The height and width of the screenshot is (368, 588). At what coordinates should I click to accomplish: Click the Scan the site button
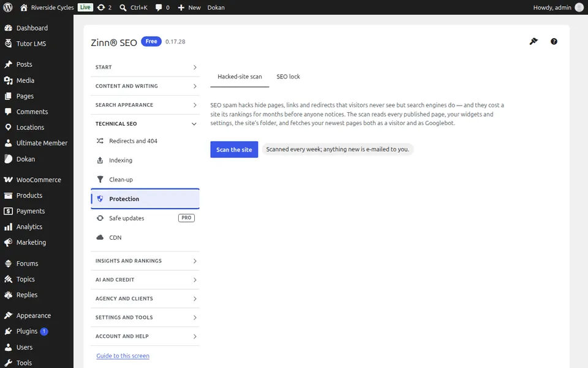coord(234,150)
